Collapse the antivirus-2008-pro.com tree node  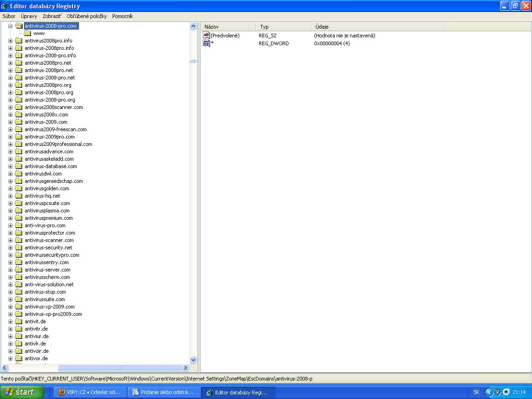10,26
